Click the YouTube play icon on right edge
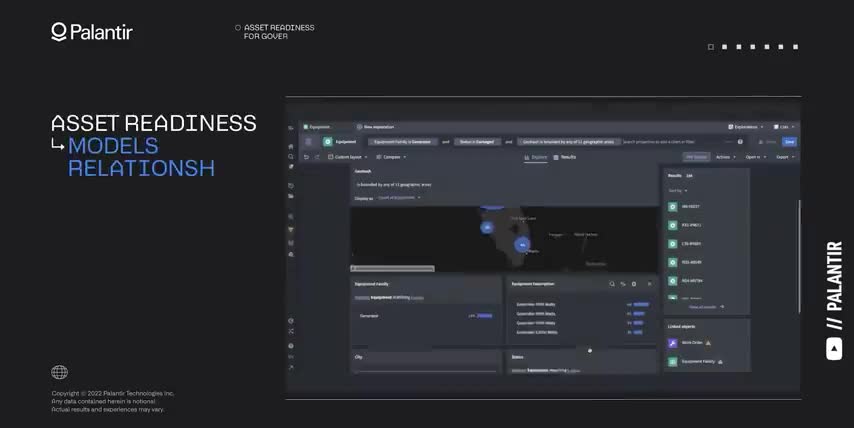854x428 pixels. 834,349
